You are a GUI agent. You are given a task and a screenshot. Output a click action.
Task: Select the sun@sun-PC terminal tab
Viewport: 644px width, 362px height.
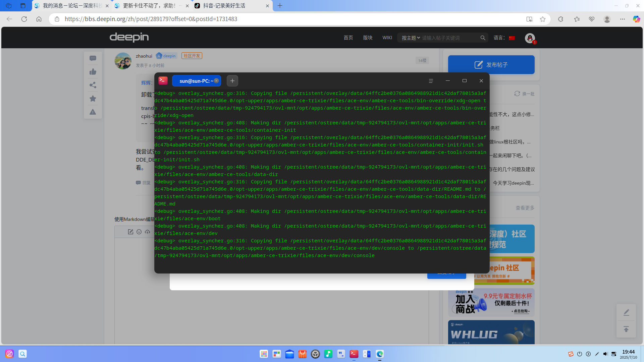(196, 81)
